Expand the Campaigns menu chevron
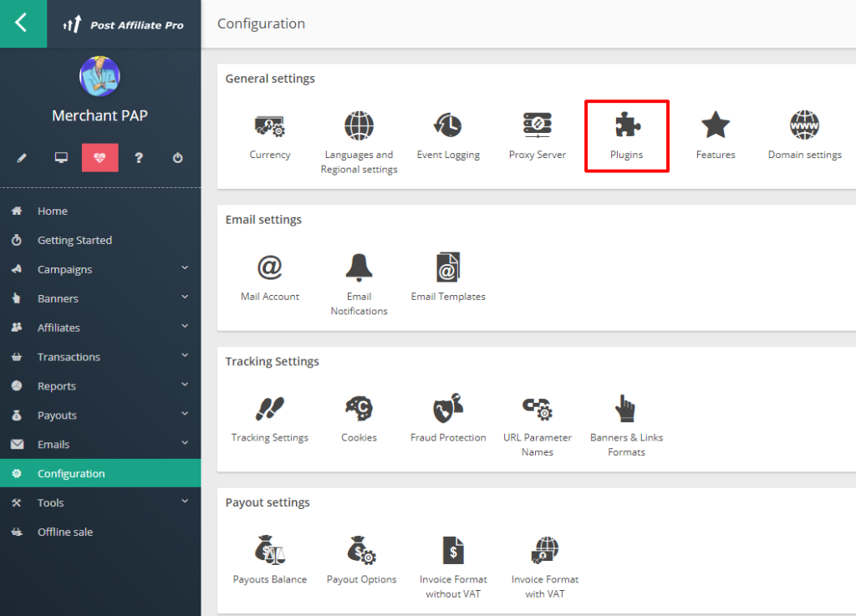 (x=185, y=268)
